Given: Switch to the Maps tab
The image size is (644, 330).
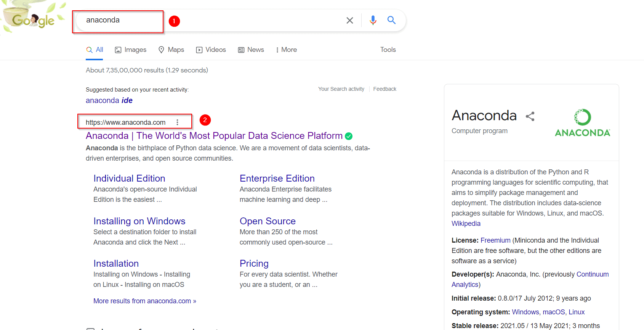Looking at the screenshot, I should tap(171, 50).
